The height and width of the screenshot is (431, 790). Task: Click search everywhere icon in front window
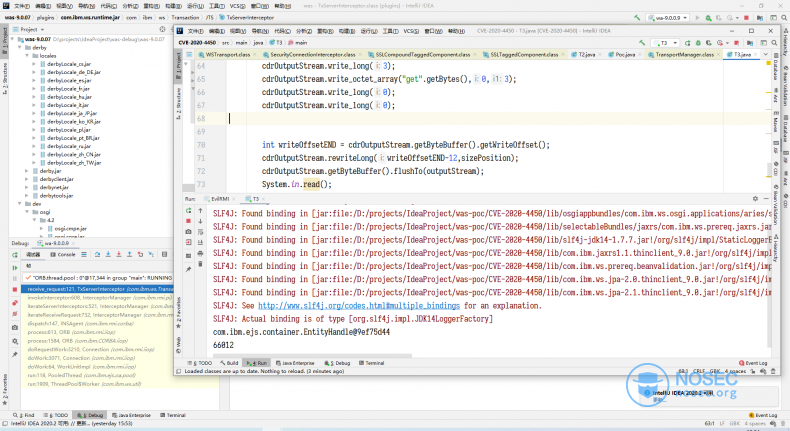point(774,43)
